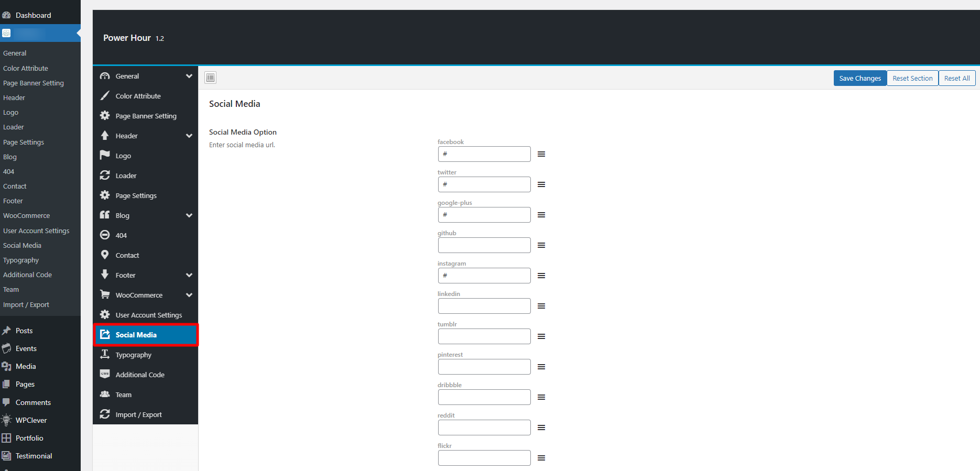This screenshot has height=471, width=980.
Task: Click the twitter URL input field
Action: click(484, 184)
